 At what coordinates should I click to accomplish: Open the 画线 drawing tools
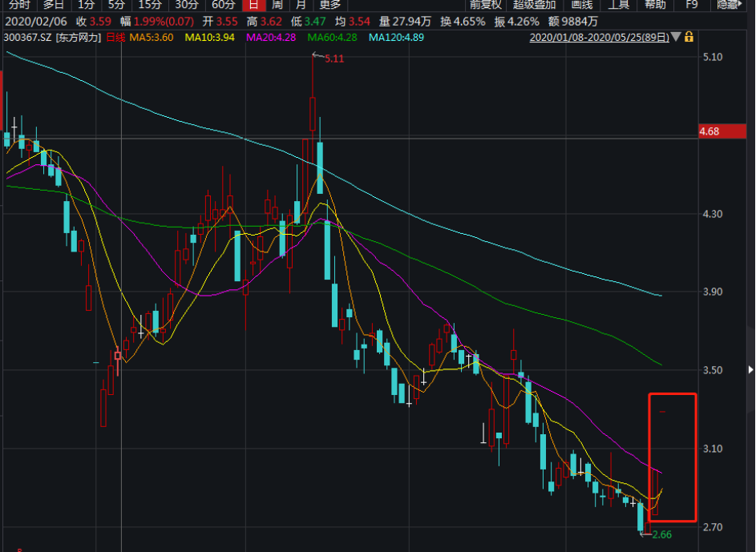[580, 4]
